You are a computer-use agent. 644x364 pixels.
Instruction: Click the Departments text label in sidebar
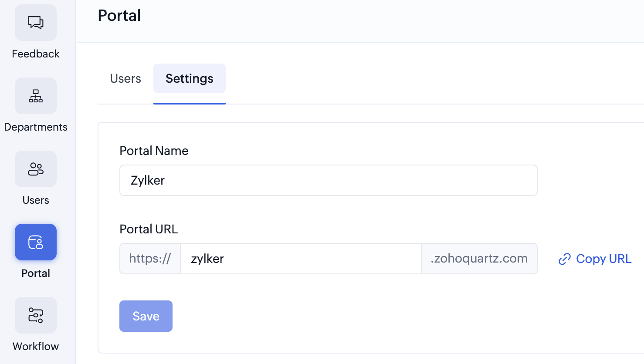pos(36,127)
